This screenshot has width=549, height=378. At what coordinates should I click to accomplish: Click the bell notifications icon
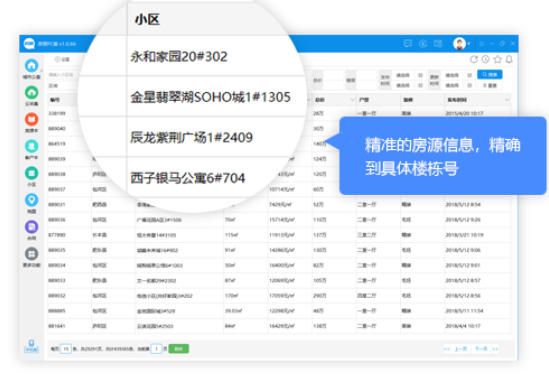pos(509,59)
